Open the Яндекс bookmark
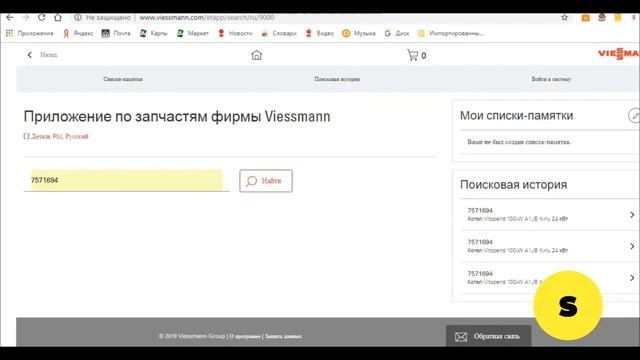 [78, 33]
